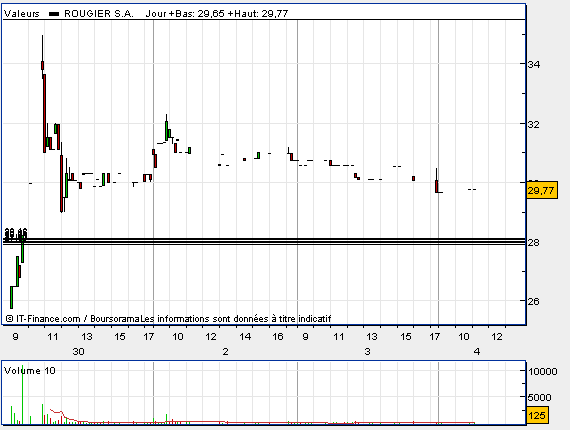Image resolution: width=570 pixels, height=430 pixels.
Task: Click the 26 price axis label
Action: coord(534,301)
